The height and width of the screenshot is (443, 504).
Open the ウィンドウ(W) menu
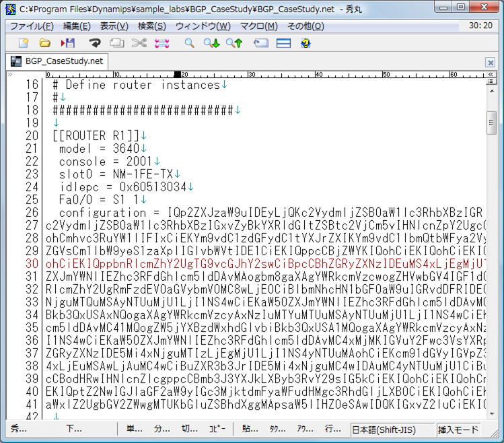pos(203,26)
